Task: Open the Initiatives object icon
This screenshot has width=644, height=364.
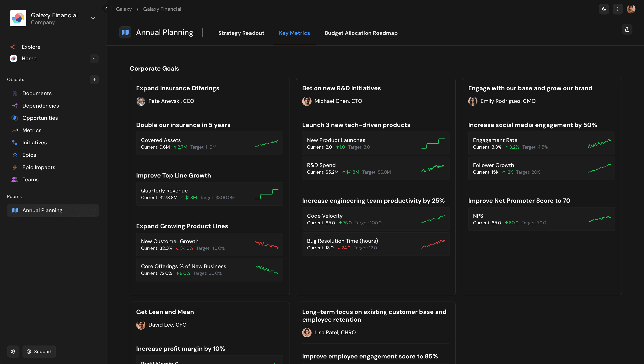Action: pos(15,142)
